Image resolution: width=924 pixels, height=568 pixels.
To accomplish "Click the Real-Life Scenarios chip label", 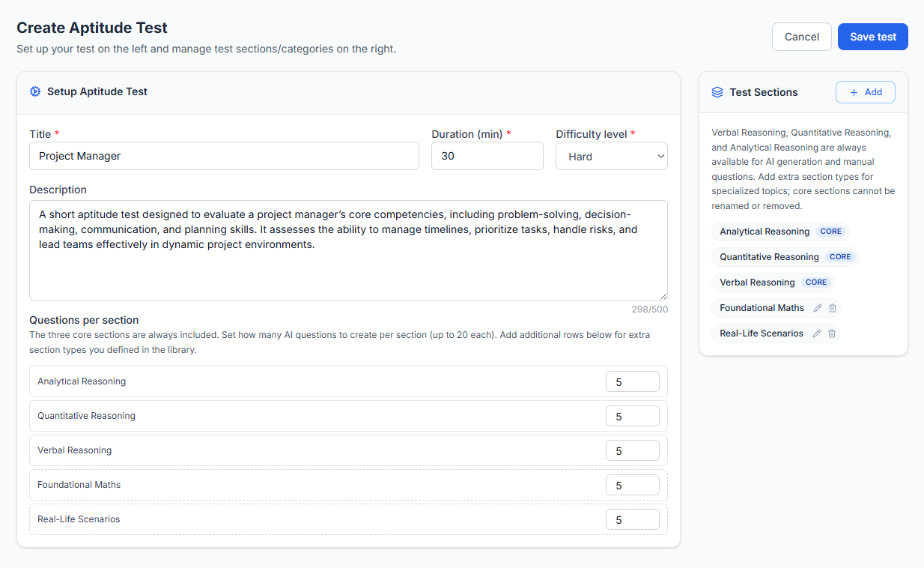I will pyautogui.click(x=762, y=333).
